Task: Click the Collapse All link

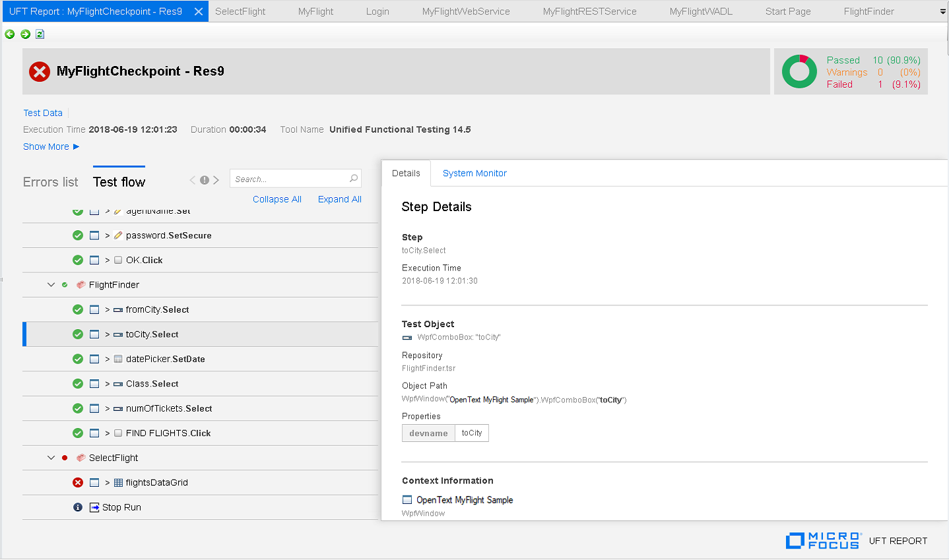Action: (277, 199)
